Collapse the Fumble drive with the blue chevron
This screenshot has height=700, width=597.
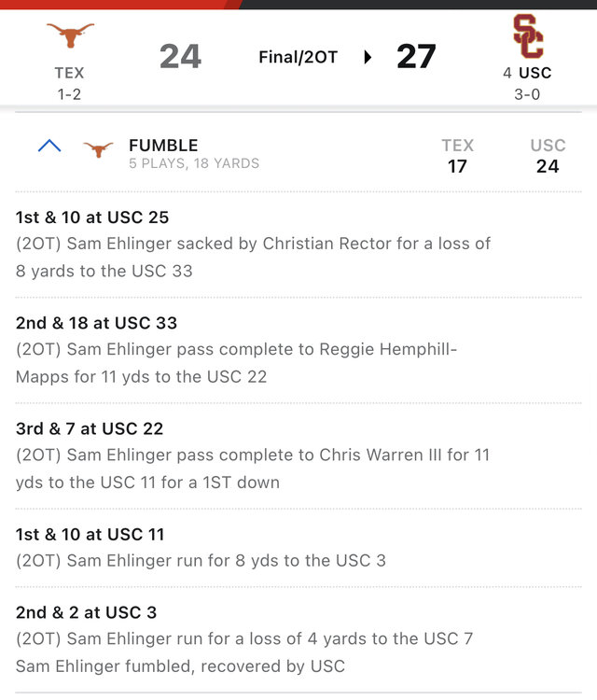[x=49, y=147]
